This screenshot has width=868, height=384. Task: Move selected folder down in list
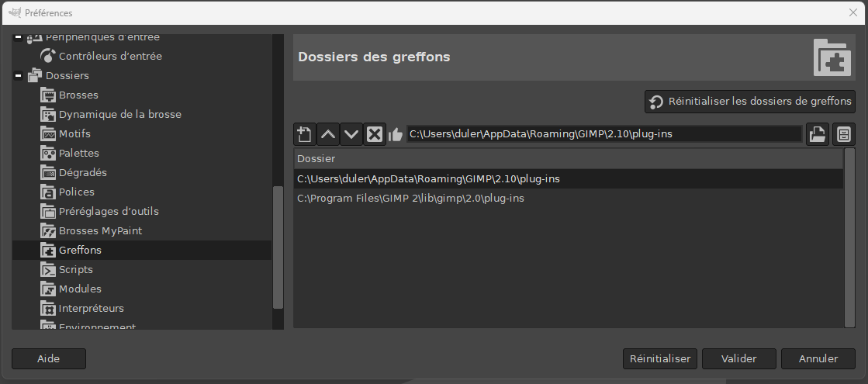click(x=351, y=134)
